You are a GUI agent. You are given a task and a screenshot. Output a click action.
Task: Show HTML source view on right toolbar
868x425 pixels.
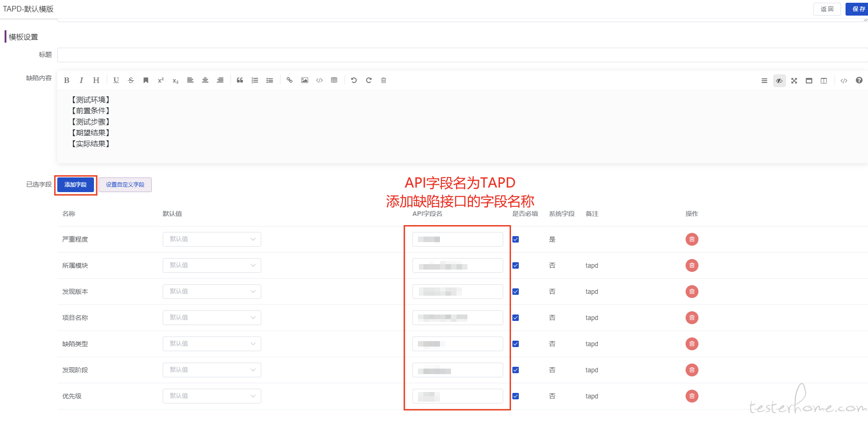[844, 81]
